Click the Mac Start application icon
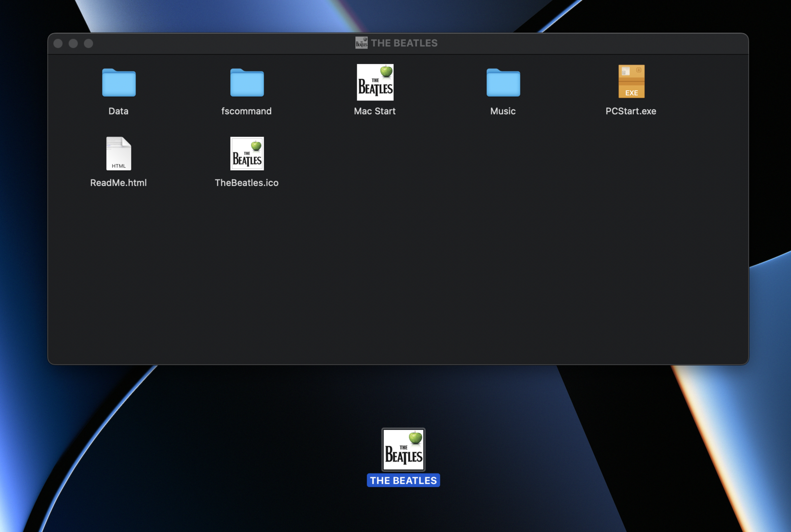This screenshot has height=532, width=791. pos(375,82)
